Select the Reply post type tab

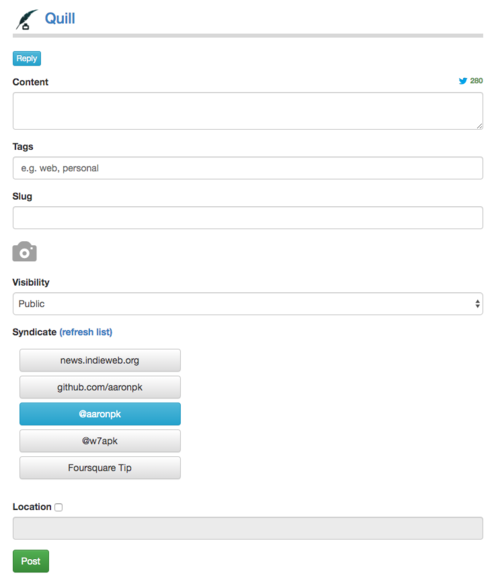pos(27,59)
